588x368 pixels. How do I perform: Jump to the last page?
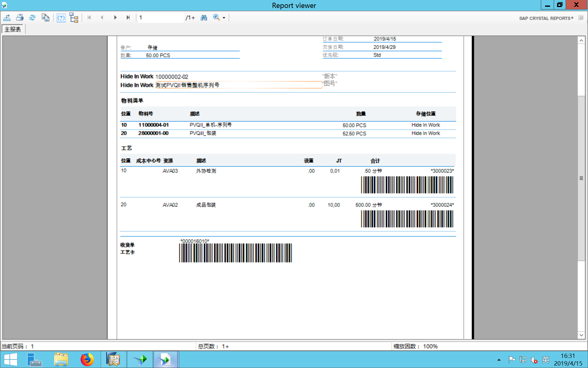coord(128,18)
